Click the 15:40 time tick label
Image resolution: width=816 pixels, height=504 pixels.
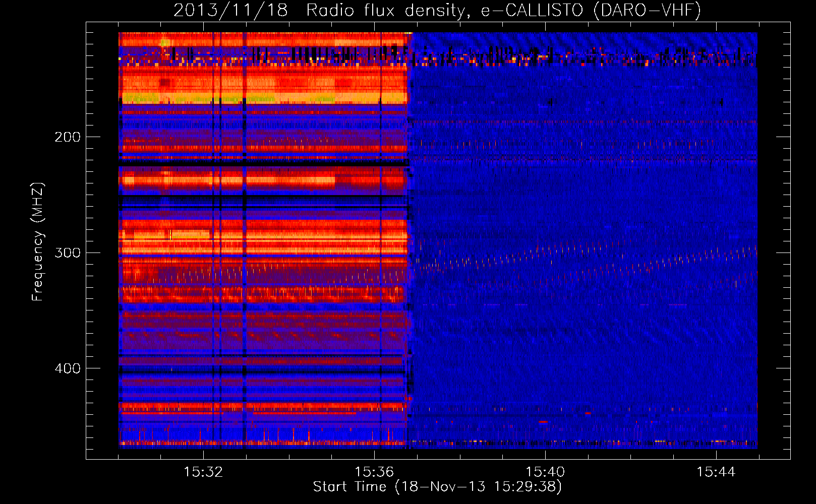coord(545,472)
